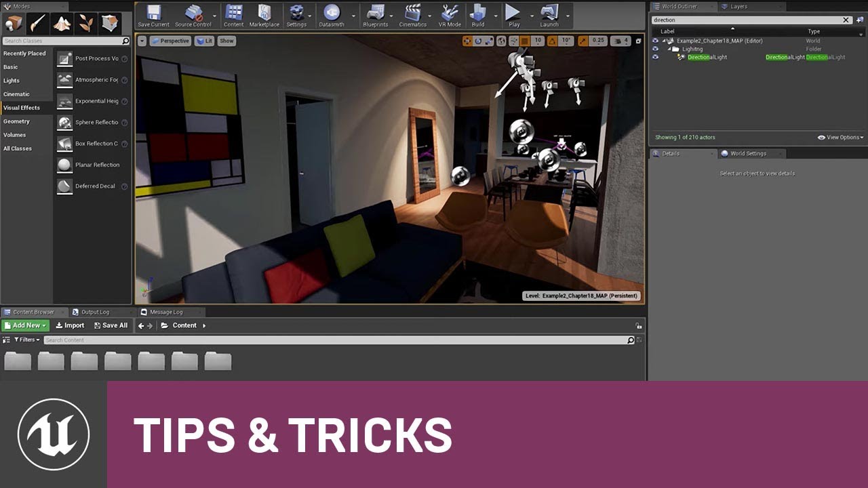Select Box Reflection Capture class
Screen dimensions: 868x488
click(92, 144)
